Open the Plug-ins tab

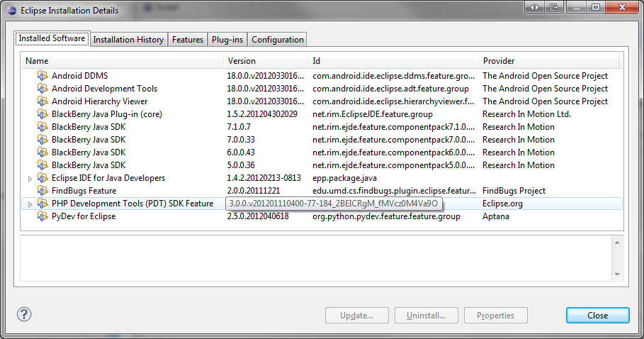[x=227, y=40]
